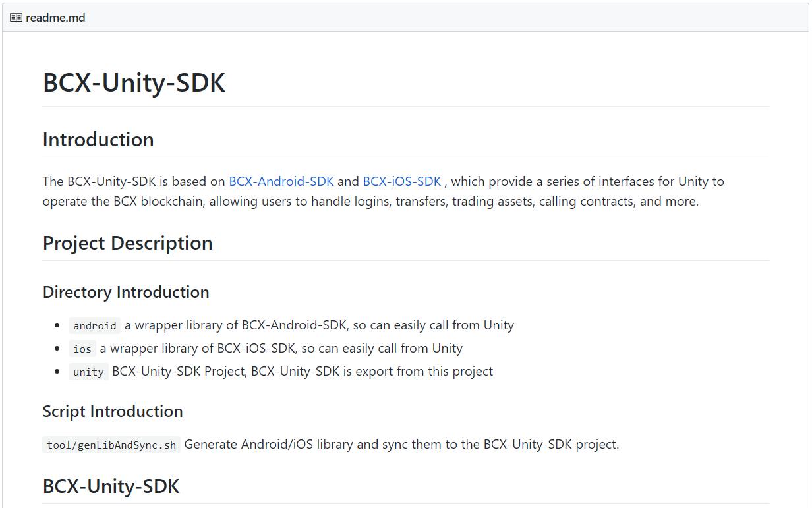This screenshot has height=508, width=812.
Task: Click text 'operate the BCX blockchain'
Action: [x=125, y=201]
